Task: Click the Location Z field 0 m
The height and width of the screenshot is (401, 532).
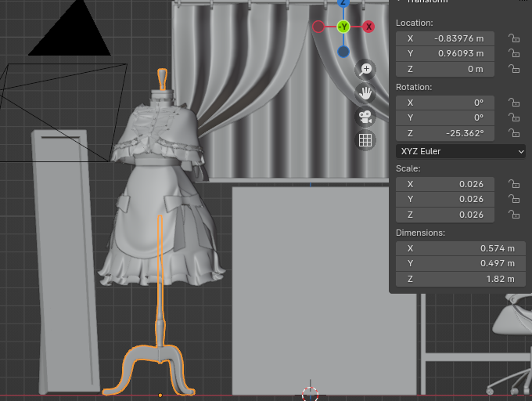Action: 445,69
